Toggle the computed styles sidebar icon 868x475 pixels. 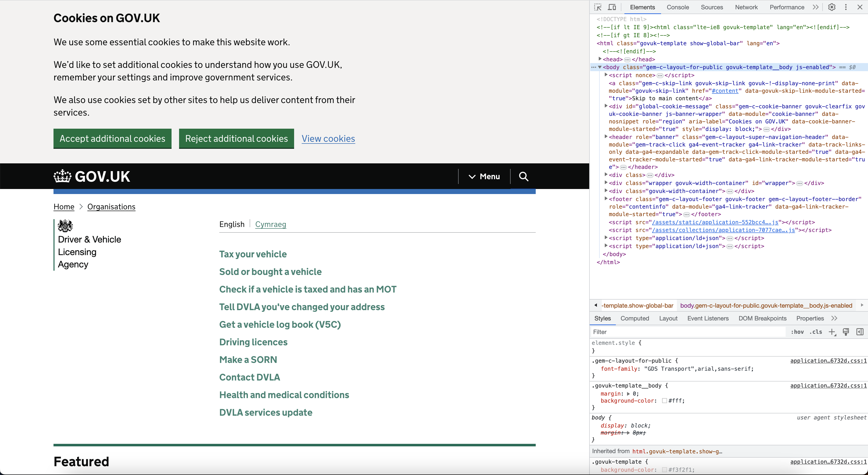tap(859, 332)
